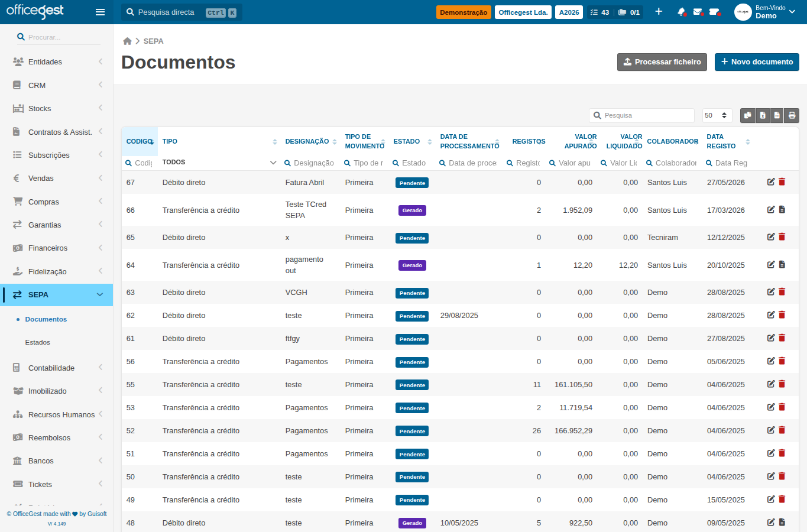807x532 pixels.
Task: Edit document 61 ftfgy
Action: point(771,338)
